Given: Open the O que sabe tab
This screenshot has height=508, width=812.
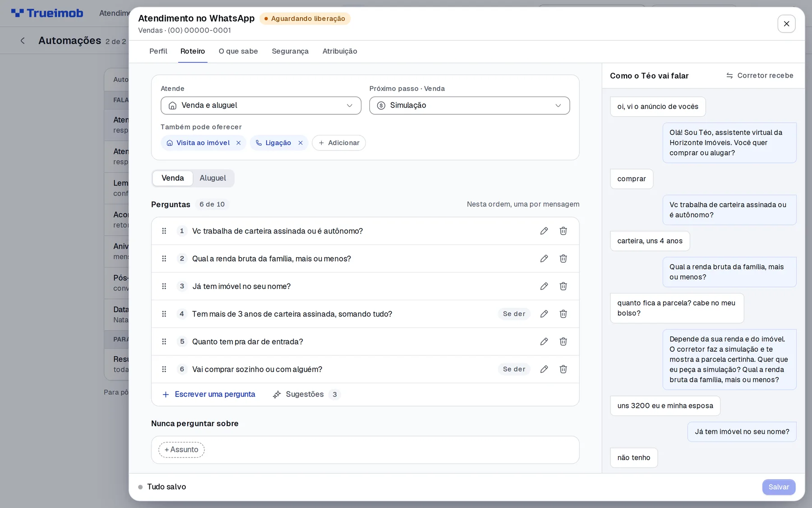Looking at the screenshot, I should [238, 51].
